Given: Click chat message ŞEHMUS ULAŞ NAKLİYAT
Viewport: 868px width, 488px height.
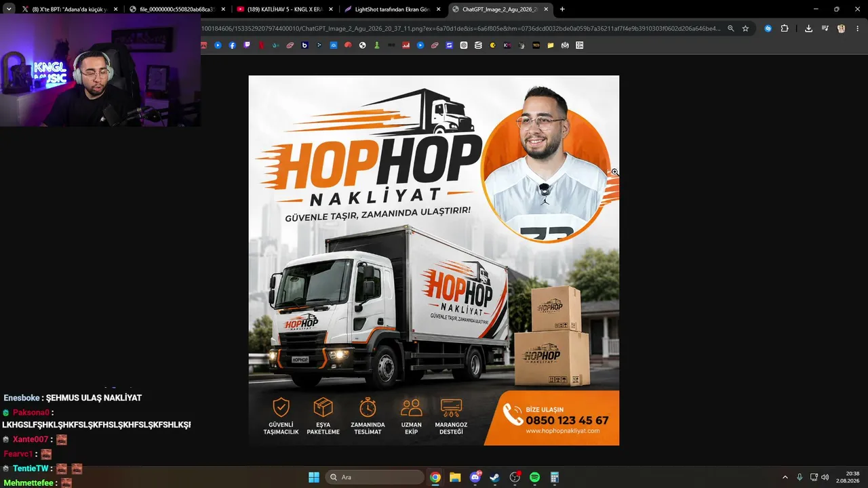Looking at the screenshot, I should tap(94, 398).
